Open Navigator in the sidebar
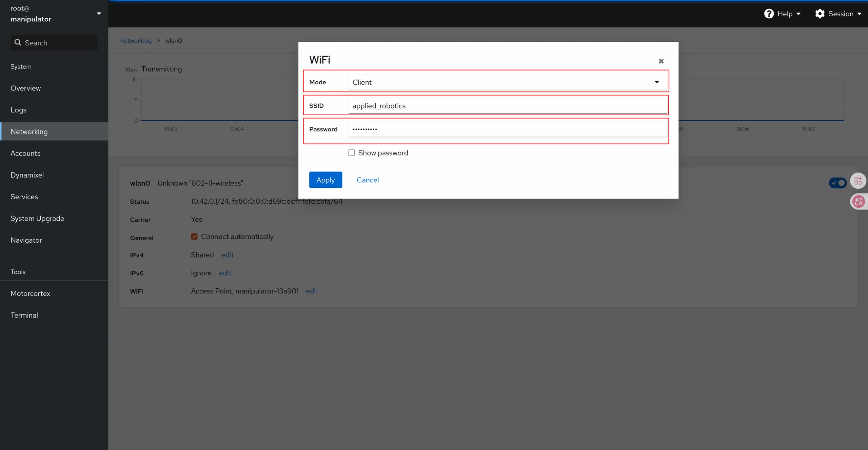This screenshot has height=450, width=868. [54, 240]
